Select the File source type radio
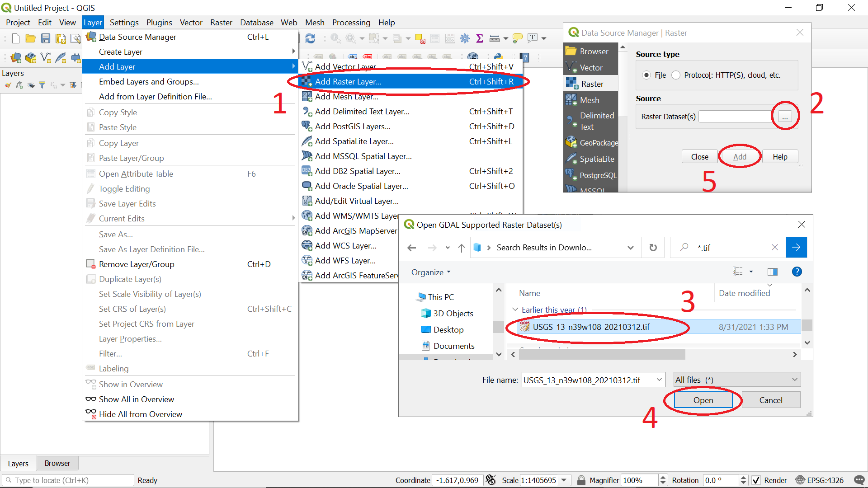Viewport: 868px width, 488px height. [646, 75]
